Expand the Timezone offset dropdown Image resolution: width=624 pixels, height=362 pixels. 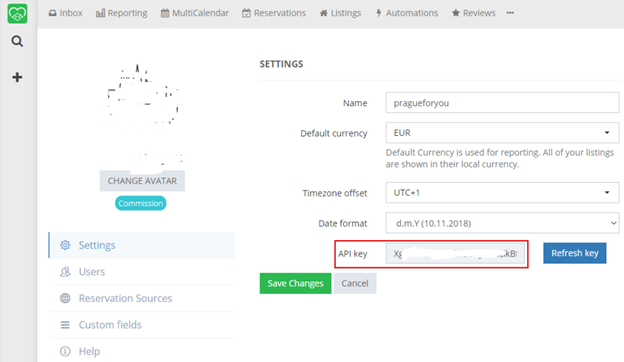click(502, 193)
